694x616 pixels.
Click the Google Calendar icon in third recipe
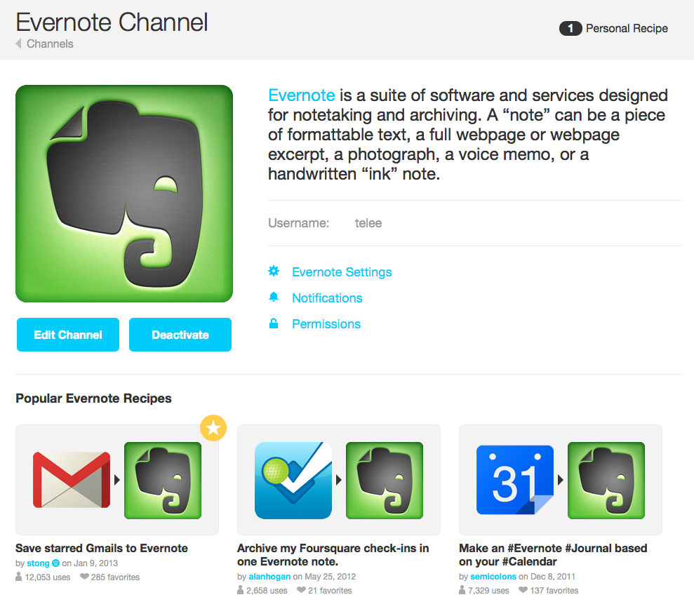point(515,480)
